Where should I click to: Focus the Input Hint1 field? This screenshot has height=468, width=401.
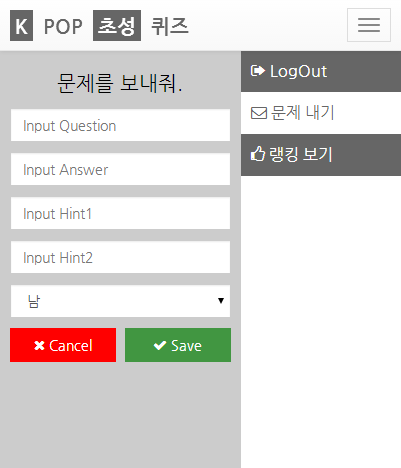[x=120, y=213]
